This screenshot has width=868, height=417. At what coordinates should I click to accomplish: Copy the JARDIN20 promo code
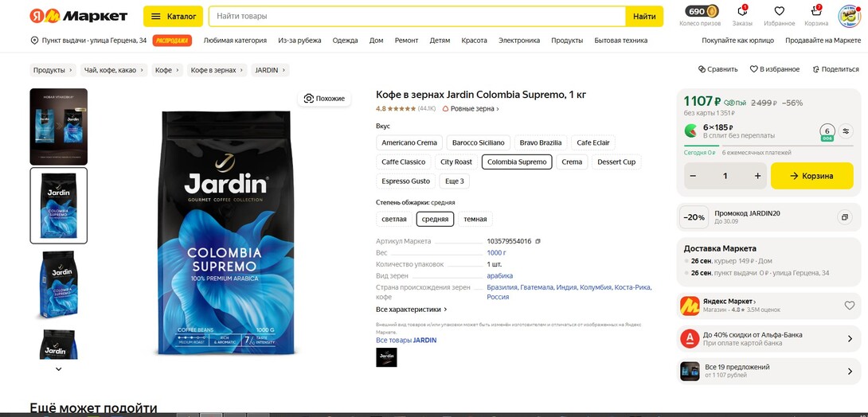coord(844,217)
